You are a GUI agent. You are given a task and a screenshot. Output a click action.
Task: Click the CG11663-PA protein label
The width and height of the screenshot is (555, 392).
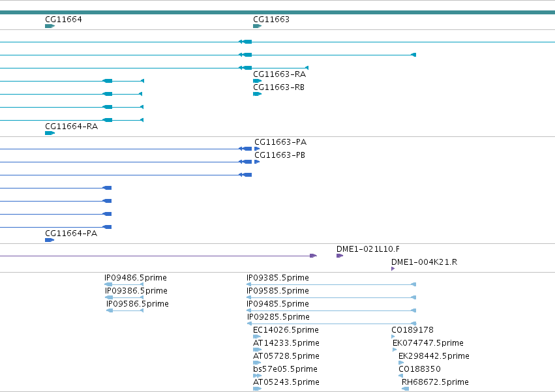coord(280,142)
